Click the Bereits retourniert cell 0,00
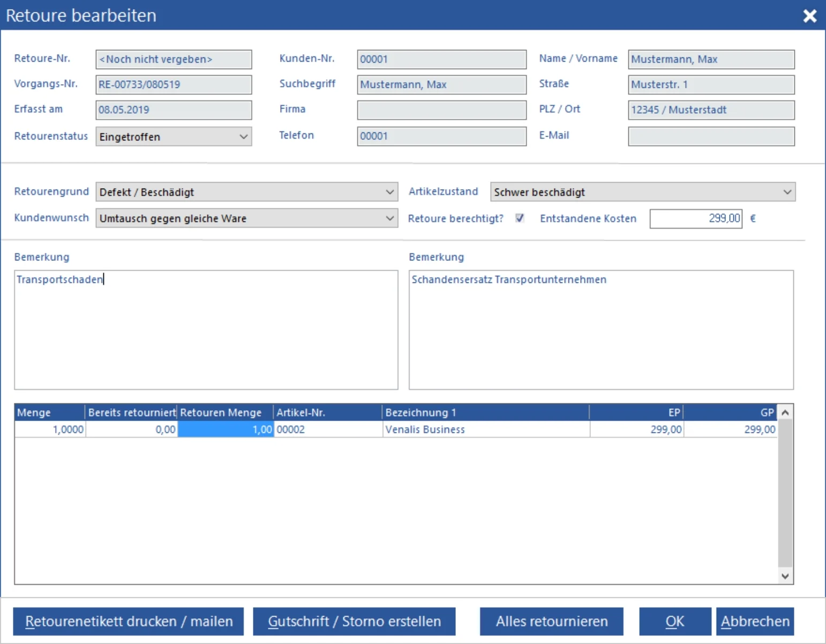 coord(131,429)
